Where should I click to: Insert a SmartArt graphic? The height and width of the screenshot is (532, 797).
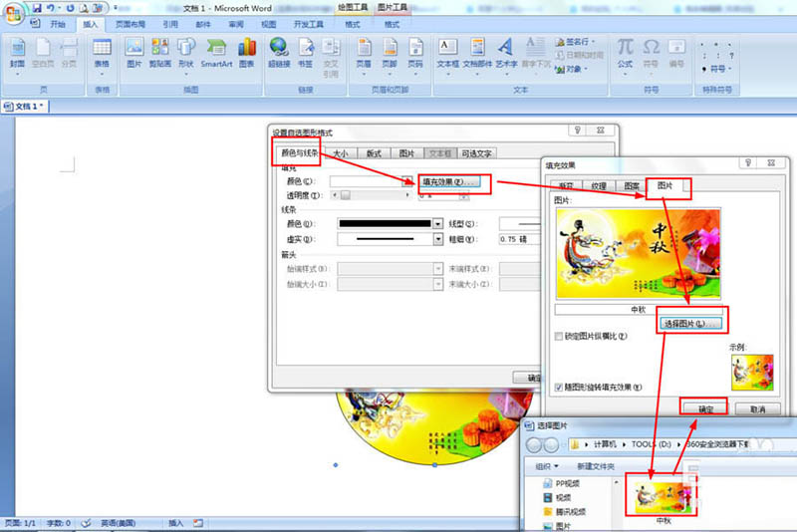click(216, 54)
